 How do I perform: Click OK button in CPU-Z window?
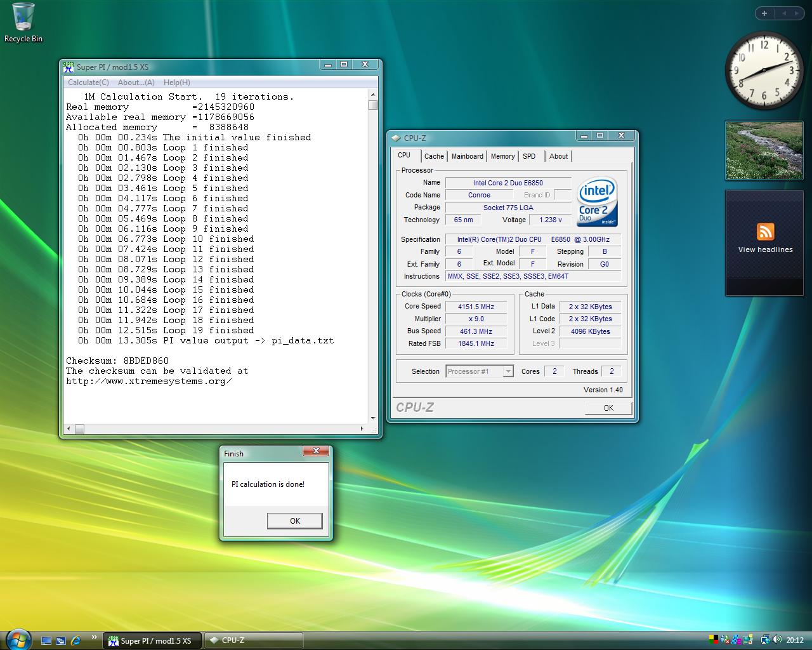click(608, 408)
